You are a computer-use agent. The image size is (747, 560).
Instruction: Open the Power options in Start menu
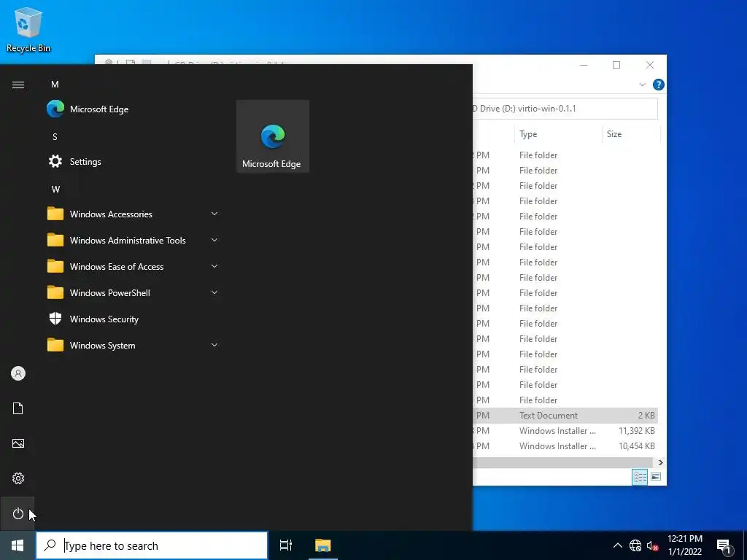(x=18, y=513)
